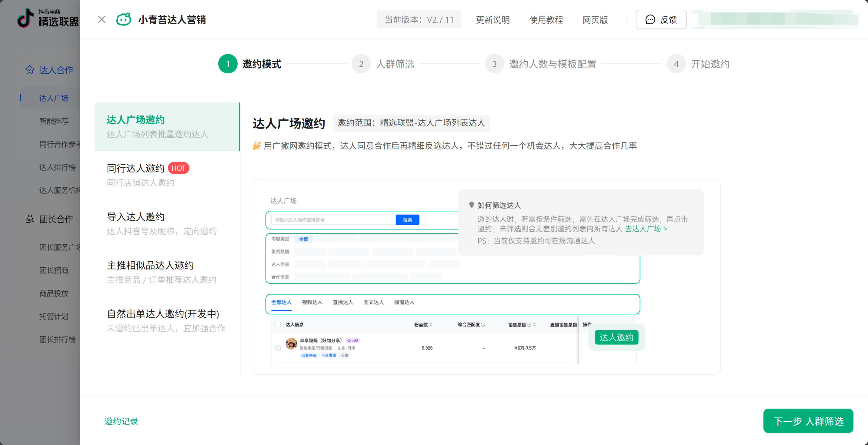Close the 小青苔达人营销 panel with X icon
Screen dimensions: 868x445
point(102,20)
